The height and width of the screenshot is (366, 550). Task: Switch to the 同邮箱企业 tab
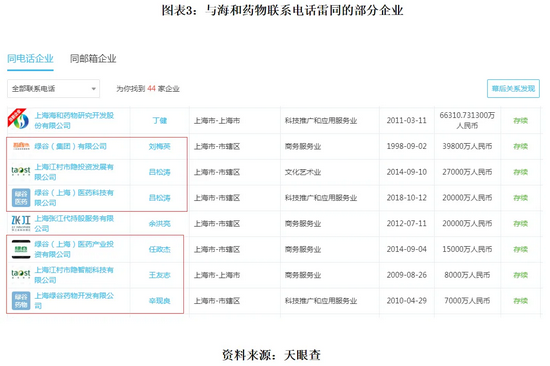click(93, 59)
